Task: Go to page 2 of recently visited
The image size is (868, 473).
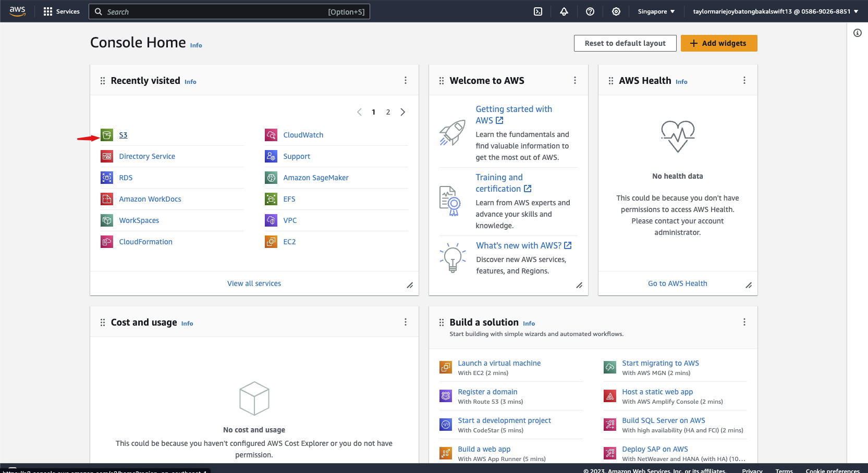Action: (388, 112)
